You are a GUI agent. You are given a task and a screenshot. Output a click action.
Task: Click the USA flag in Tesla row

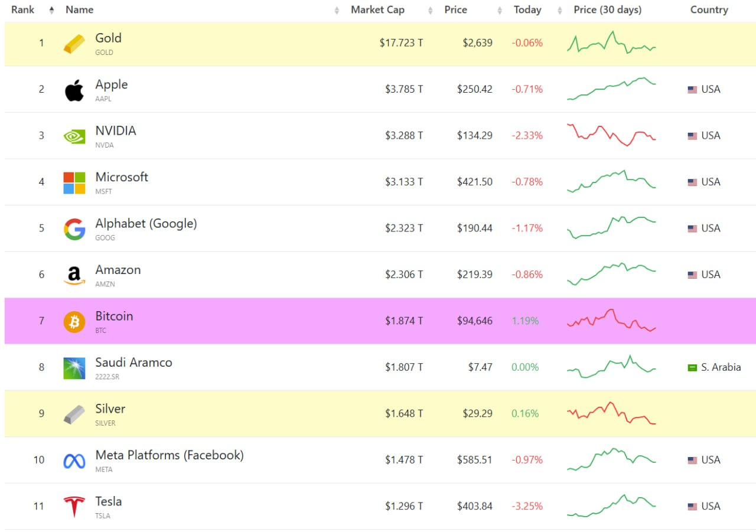tap(692, 507)
